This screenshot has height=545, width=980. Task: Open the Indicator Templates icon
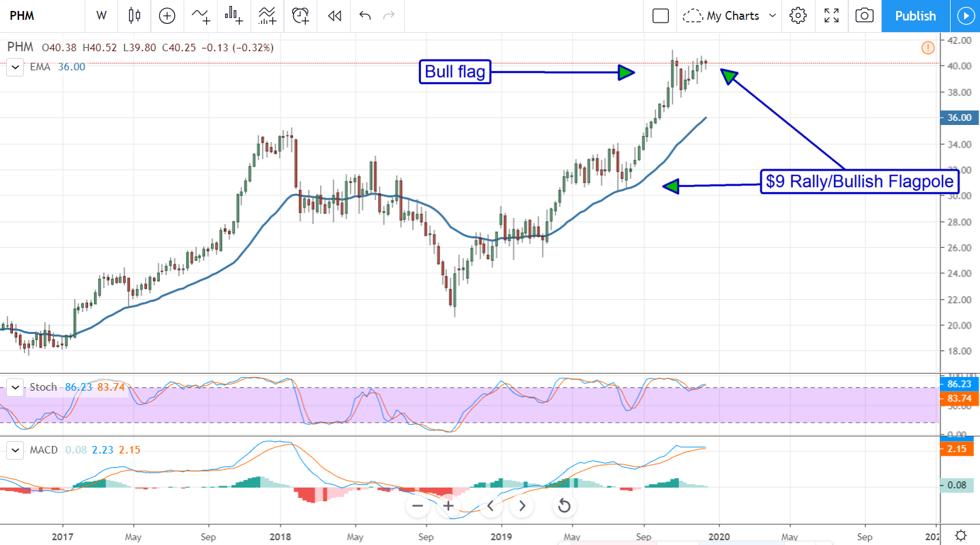[267, 15]
